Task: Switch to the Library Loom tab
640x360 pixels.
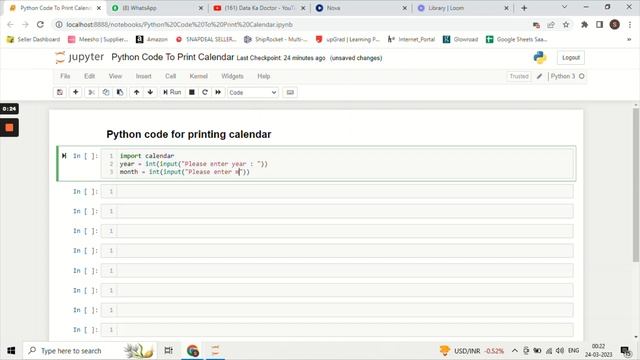Action: point(463,8)
